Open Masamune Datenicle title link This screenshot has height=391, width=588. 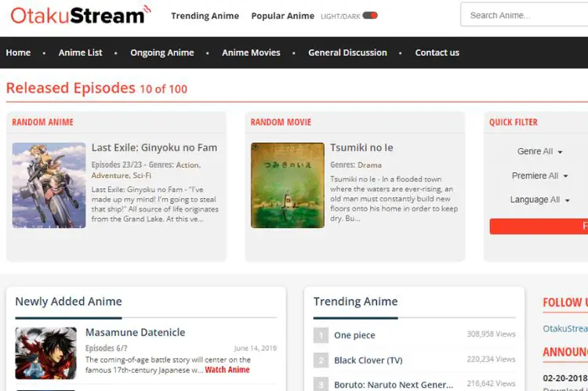pos(136,332)
